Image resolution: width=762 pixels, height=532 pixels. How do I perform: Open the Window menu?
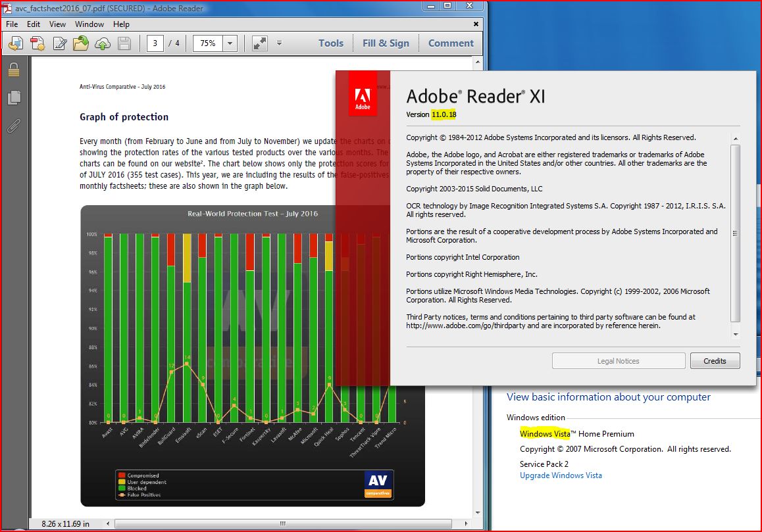click(x=89, y=24)
